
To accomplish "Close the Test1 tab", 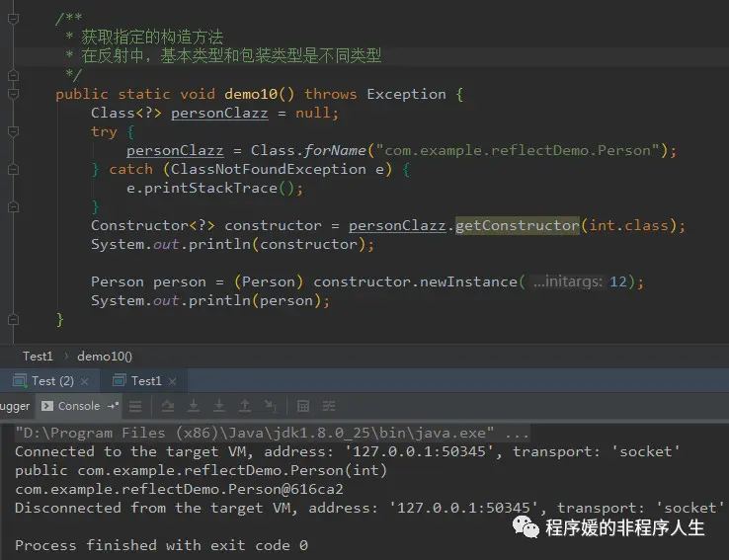I will [x=173, y=381].
